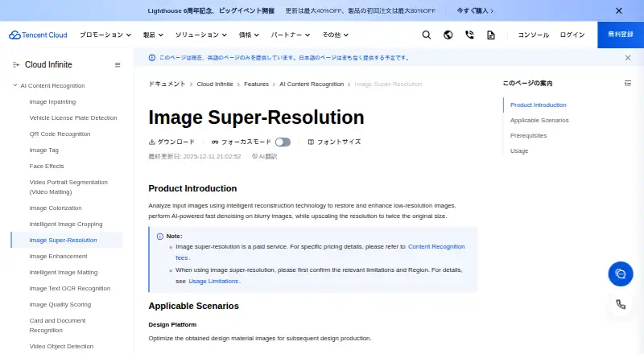Open Image Inpainting in sidebar
This screenshot has width=644, height=354.
(52, 102)
